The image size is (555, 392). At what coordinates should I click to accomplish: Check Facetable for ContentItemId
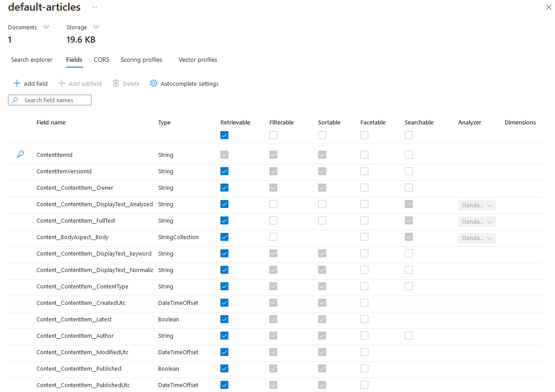(364, 155)
